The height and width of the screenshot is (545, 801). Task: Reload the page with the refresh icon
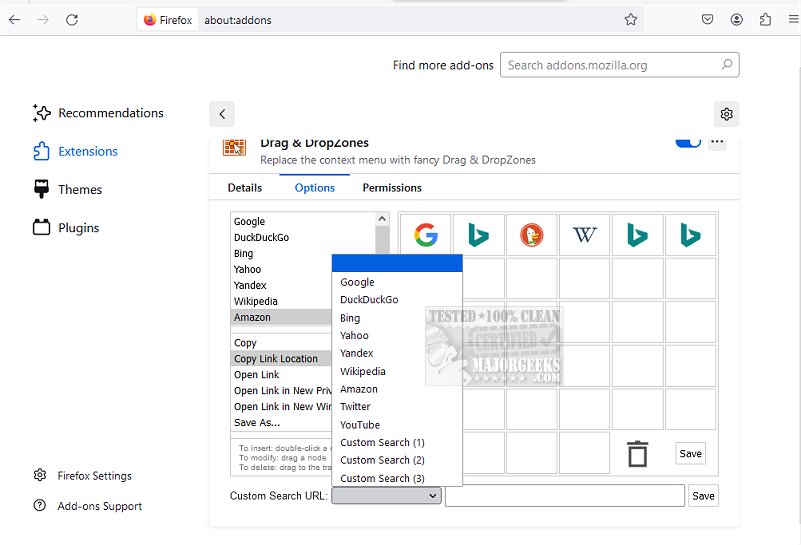pos(72,20)
